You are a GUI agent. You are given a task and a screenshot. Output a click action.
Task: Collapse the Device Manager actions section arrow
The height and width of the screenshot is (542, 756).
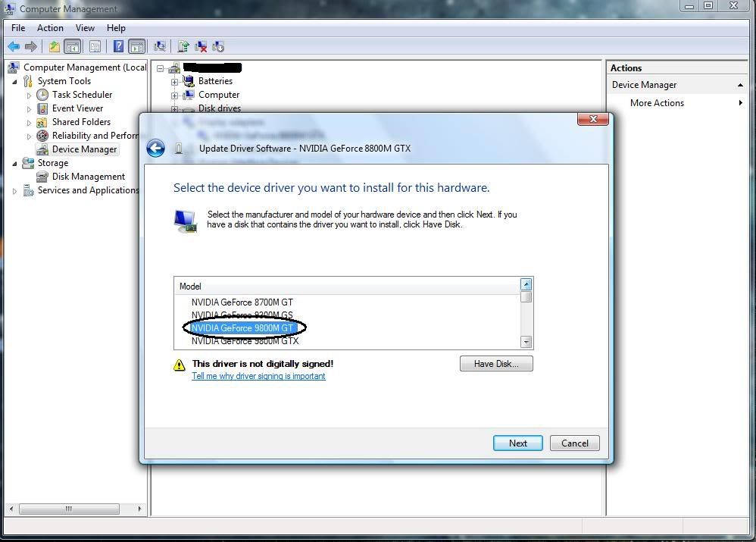click(x=740, y=85)
